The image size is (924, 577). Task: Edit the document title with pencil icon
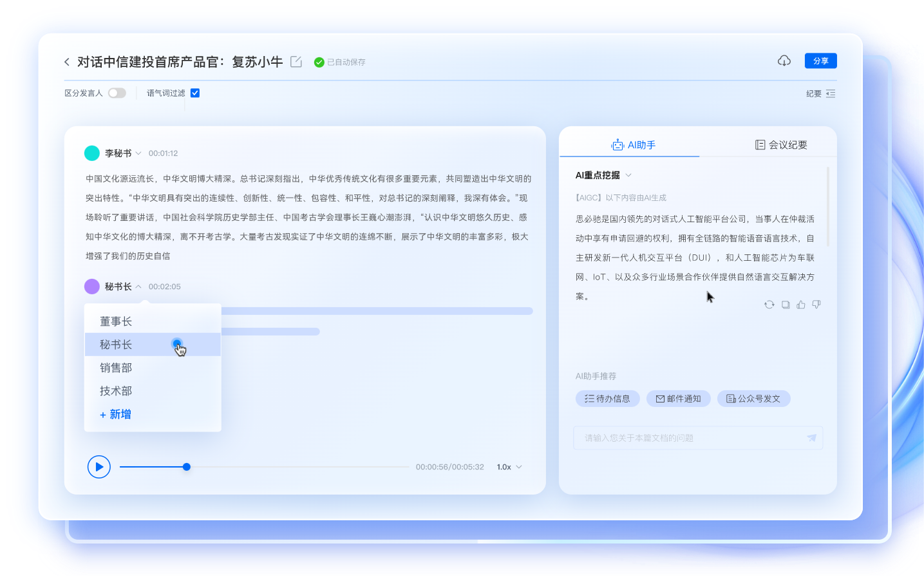pos(296,62)
